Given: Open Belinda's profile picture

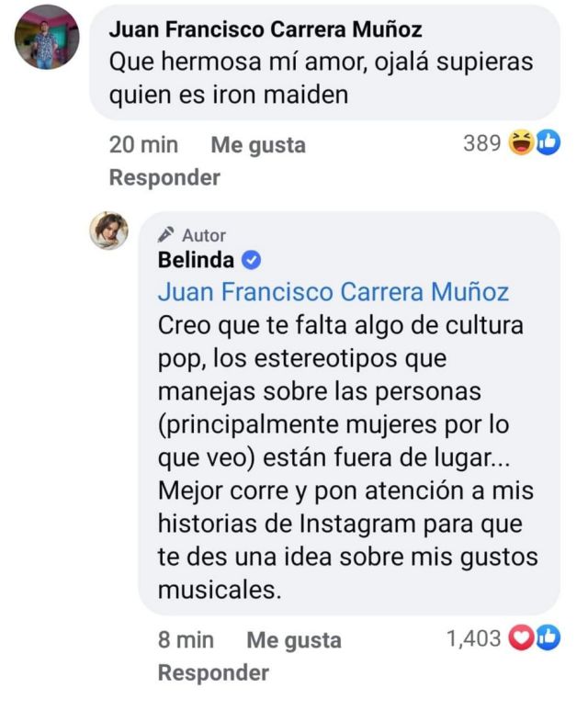Looking at the screenshot, I should click(x=108, y=231).
